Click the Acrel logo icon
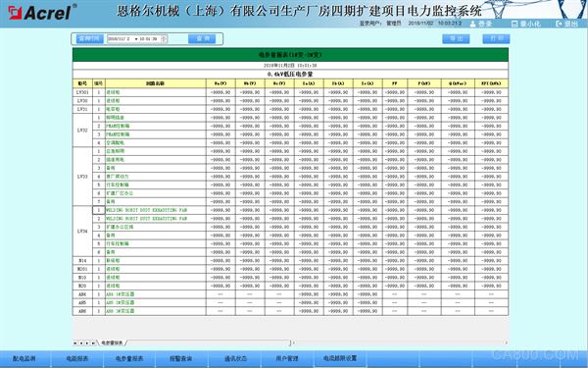Image resolution: width=588 pixels, height=368 pixels. 15,13
